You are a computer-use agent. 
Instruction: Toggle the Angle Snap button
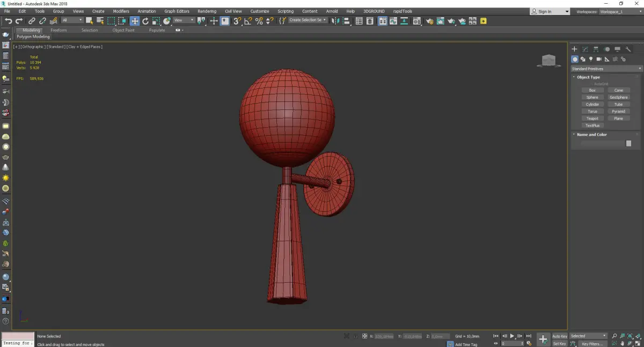(x=248, y=21)
